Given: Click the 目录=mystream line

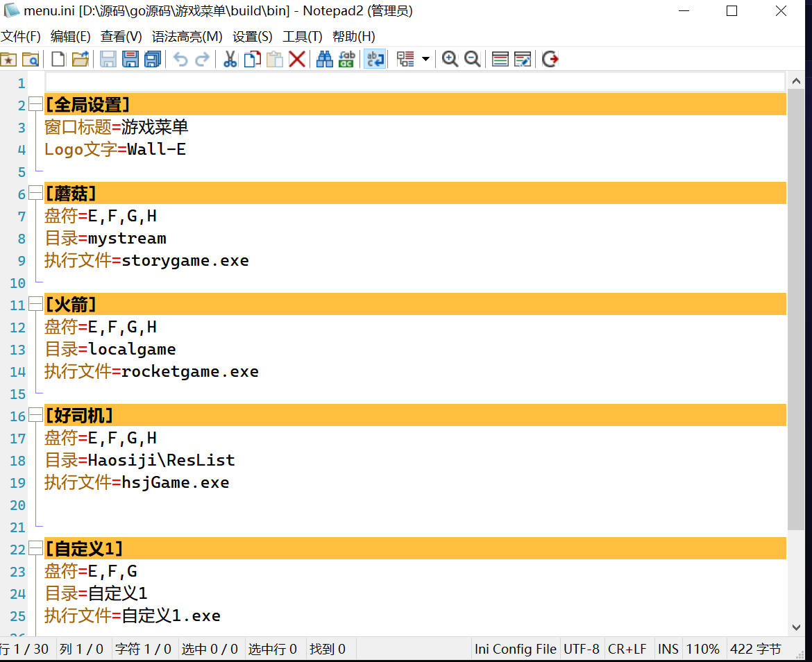Looking at the screenshot, I should 105,238.
